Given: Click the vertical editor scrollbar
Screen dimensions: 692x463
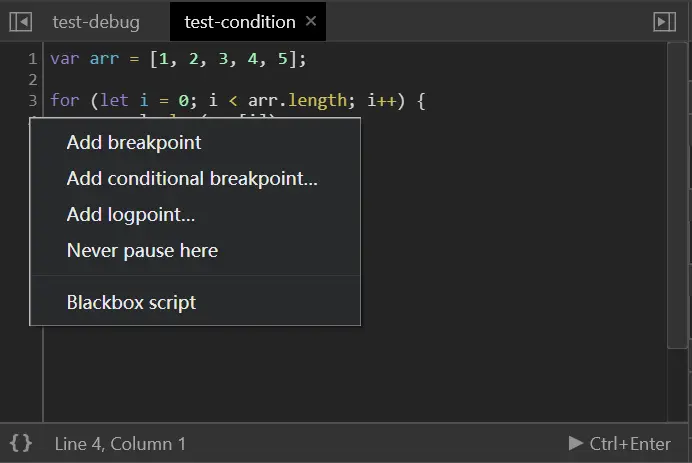Looking at the screenshot, I should [677, 200].
